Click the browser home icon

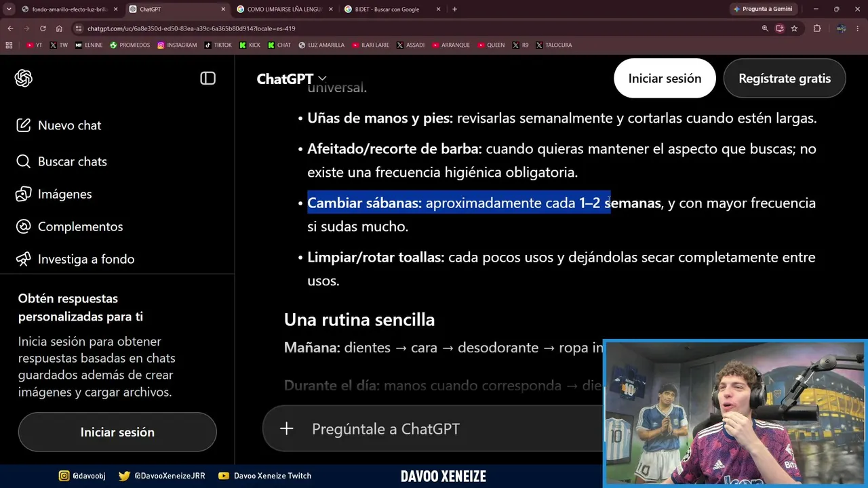click(59, 28)
